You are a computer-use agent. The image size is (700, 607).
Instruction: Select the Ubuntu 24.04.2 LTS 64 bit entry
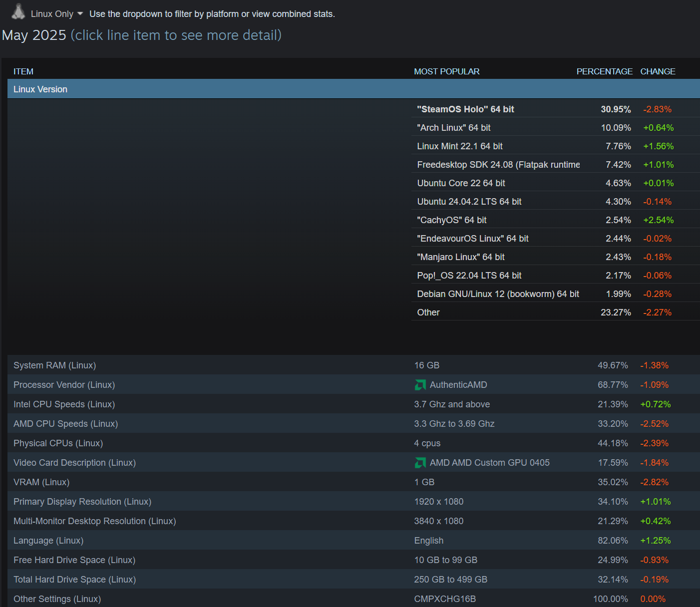(556, 201)
